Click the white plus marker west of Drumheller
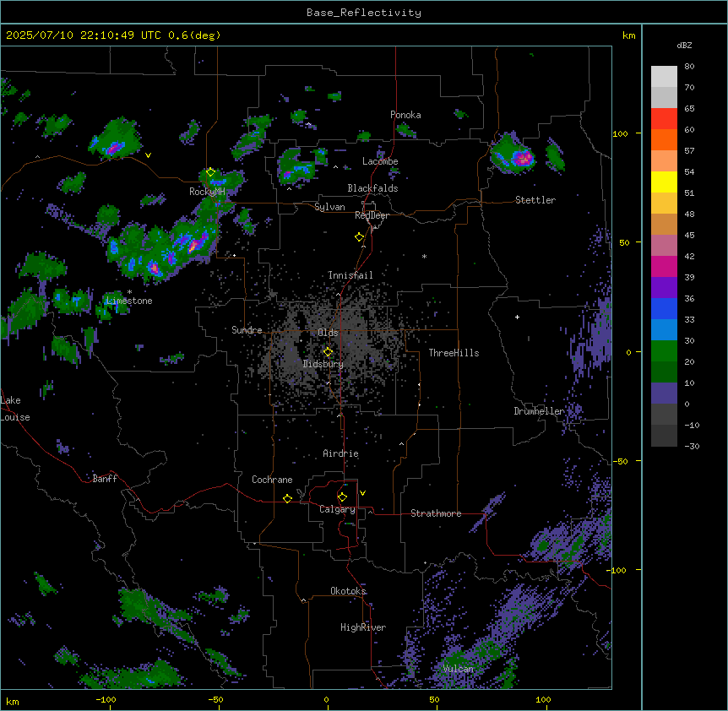The width and height of the screenshot is (728, 711). click(517, 317)
